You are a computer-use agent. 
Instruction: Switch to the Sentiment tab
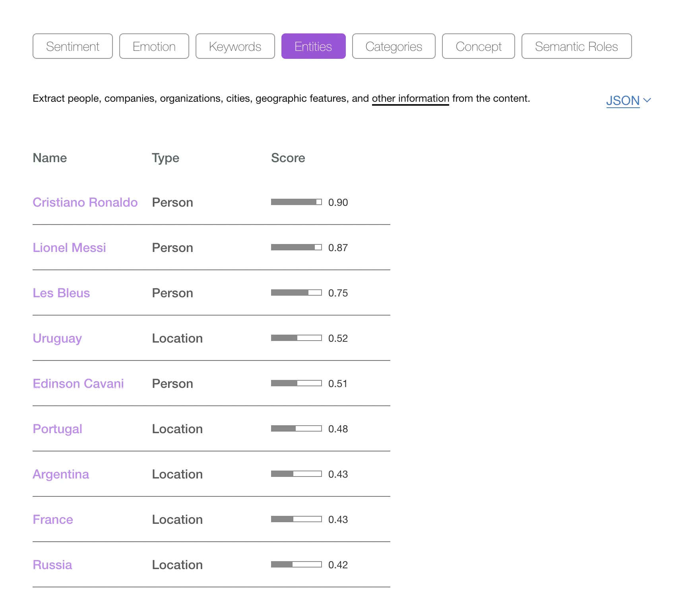click(x=73, y=46)
